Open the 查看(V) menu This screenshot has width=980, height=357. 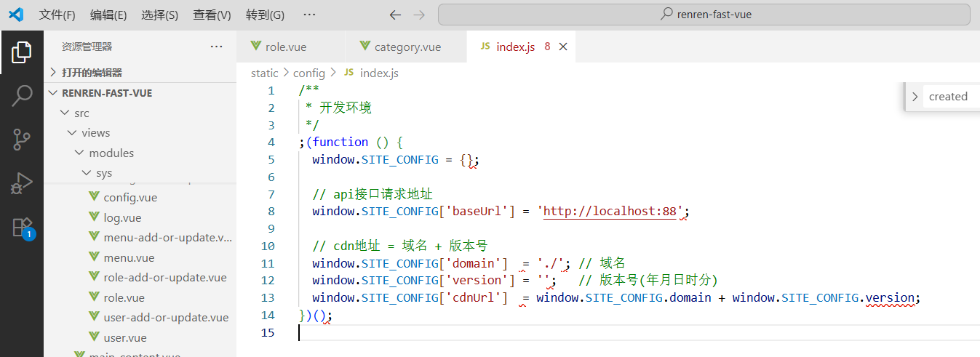212,15
